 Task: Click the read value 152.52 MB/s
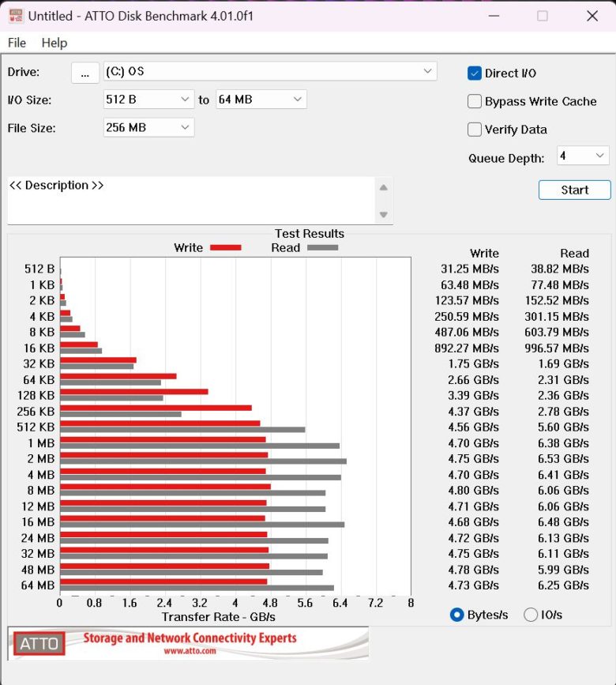557,300
